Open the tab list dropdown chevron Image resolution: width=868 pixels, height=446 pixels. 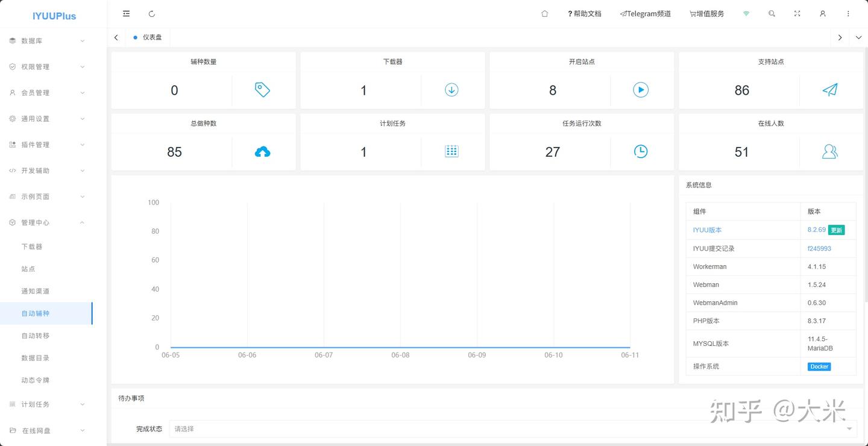pos(858,37)
